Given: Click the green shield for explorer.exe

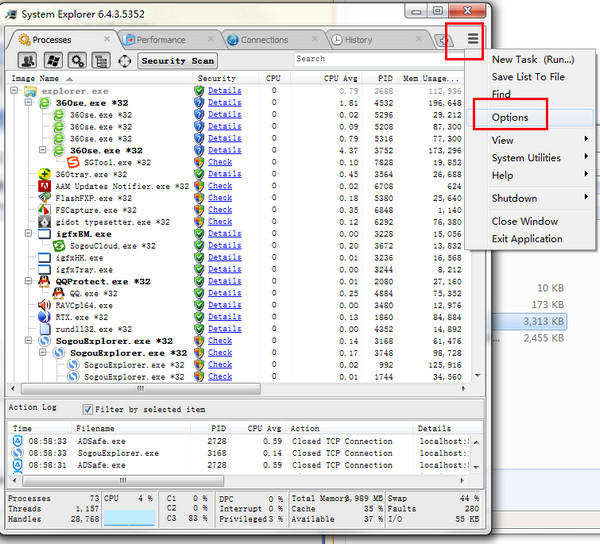Looking at the screenshot, I should [199, 90].
